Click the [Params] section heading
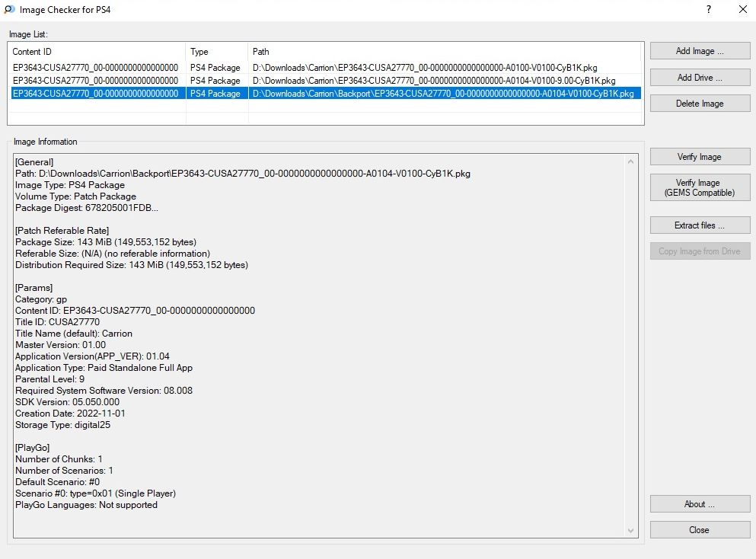 point(33,288)
